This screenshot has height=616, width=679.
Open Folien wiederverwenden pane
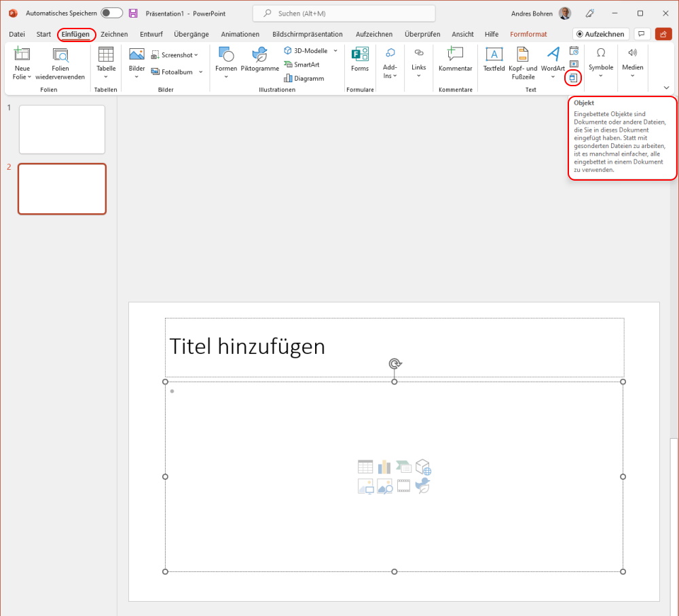pos(60,63)
